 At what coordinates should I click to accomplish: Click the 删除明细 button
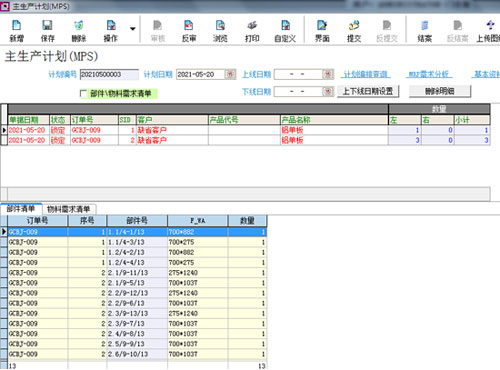pos(440,91)
